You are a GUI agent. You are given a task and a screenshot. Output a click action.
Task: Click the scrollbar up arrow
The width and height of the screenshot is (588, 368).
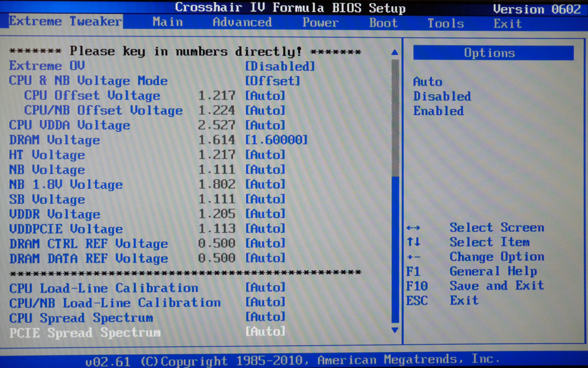[395, 52]
